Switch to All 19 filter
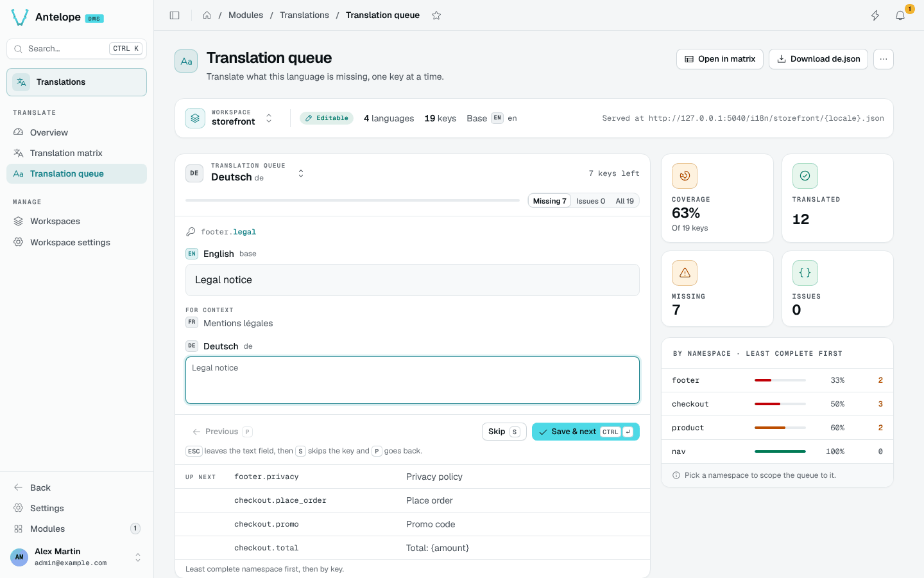 click(x=625, y=201)
